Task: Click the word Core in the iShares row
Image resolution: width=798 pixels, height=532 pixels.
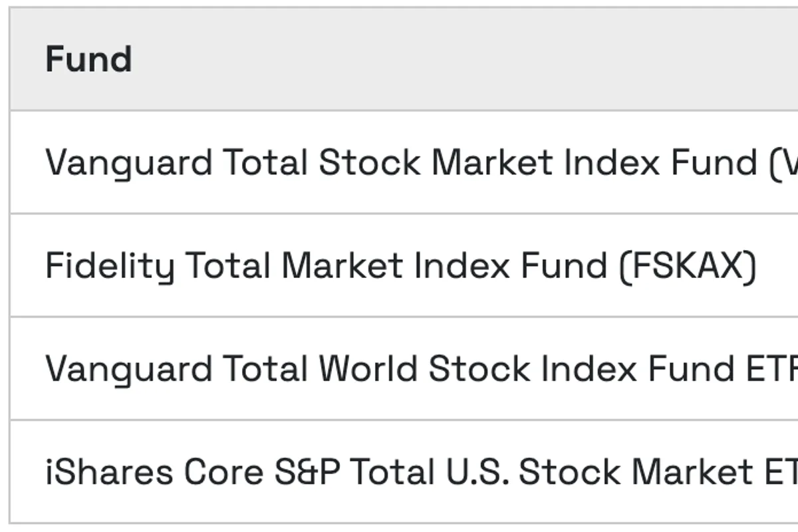Action: point(223,472)
